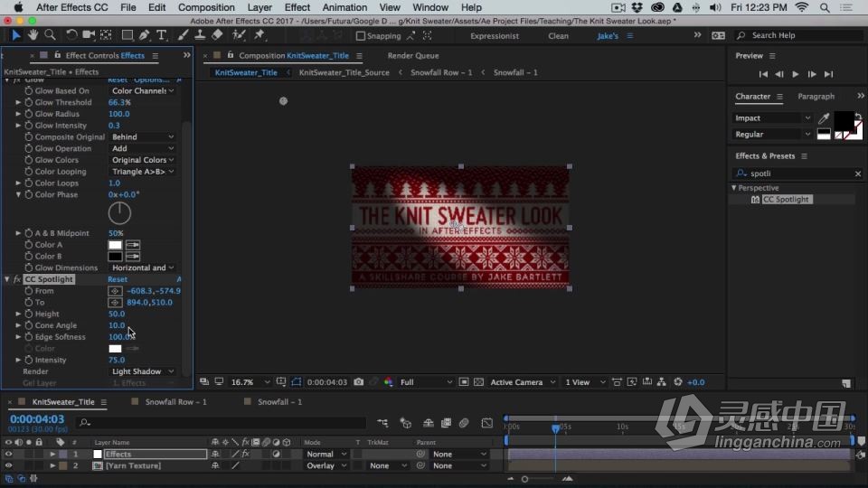Click the Color Phase angle dial
The image size is (868, 488).
click(119, 213)
